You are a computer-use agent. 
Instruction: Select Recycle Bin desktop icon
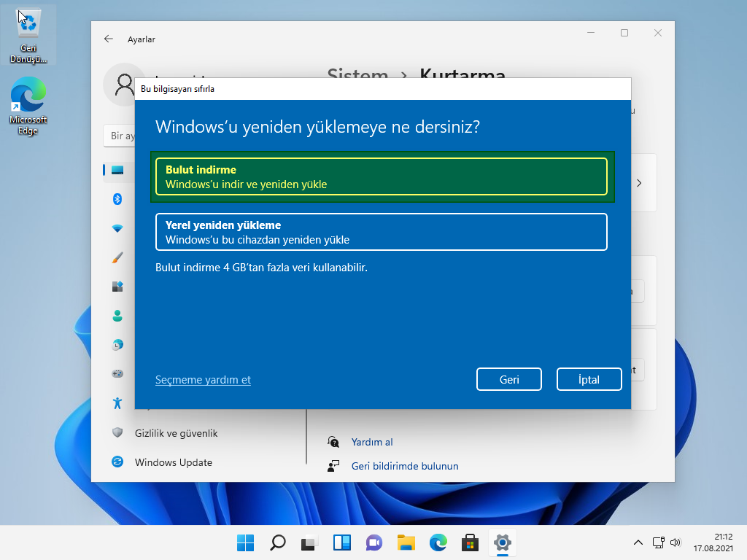click(x=28, y=36)
